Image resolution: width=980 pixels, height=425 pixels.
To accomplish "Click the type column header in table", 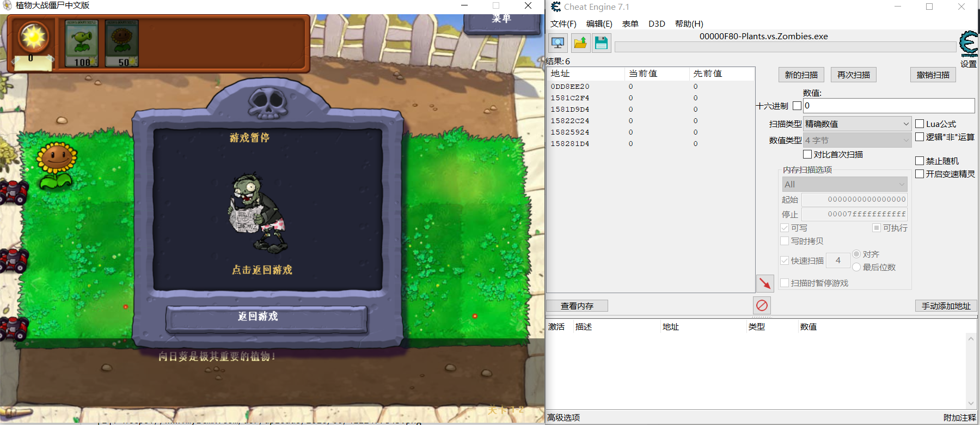I will point(771,326).
